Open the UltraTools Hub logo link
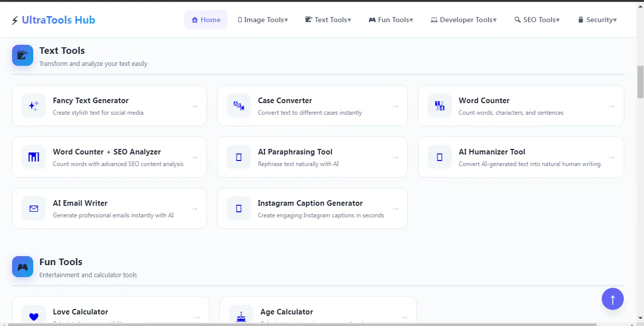This screenshot has width=644, height=326. [53, 20]
